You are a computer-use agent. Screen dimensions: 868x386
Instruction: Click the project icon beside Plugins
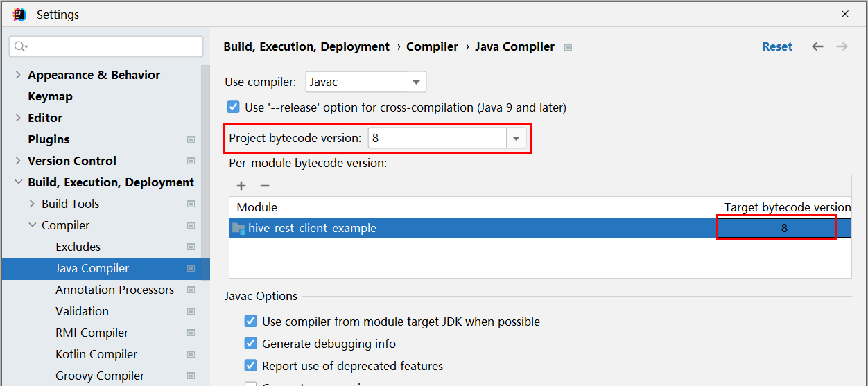coord(191,139)
